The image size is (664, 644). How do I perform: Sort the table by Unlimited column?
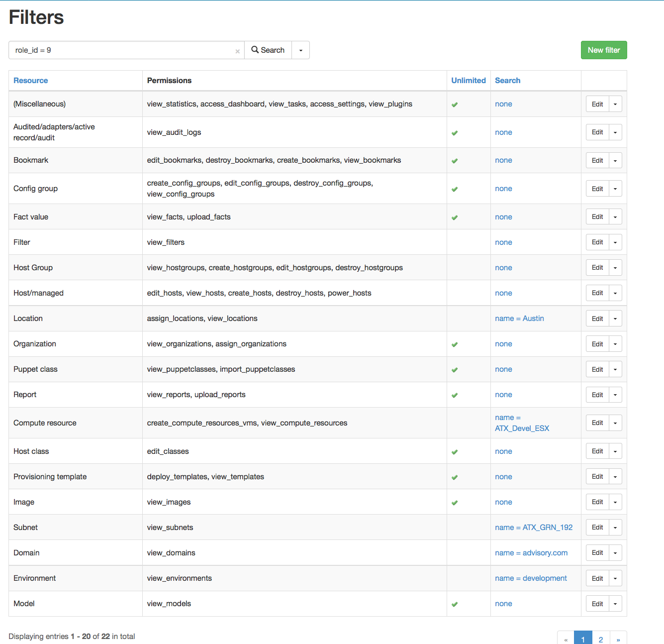pos(469,81)
